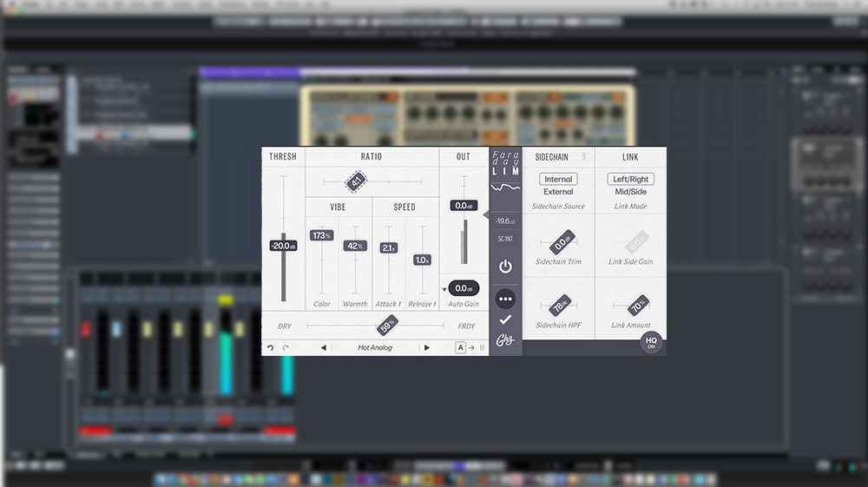Click the Color 173% slider handle
This screenshot has width=868, height=487.
point(322,236)
